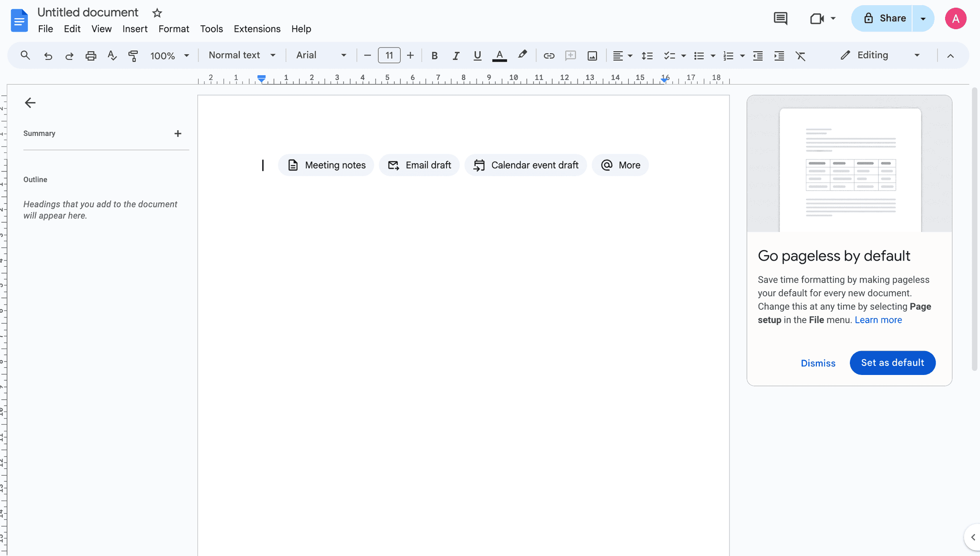Insert a link with the link icon

[549, 56]
